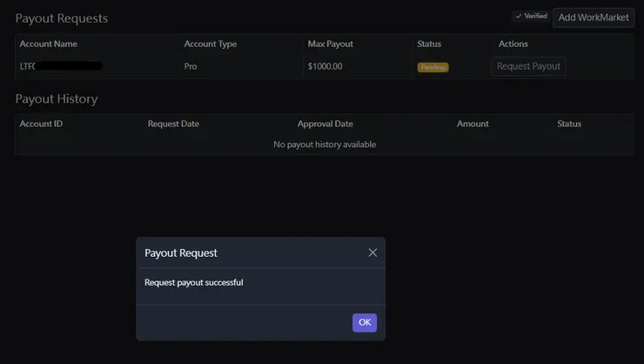Click the Verified checkmark badge
Screen dimensions: 644x364
[x=530, y=17]
